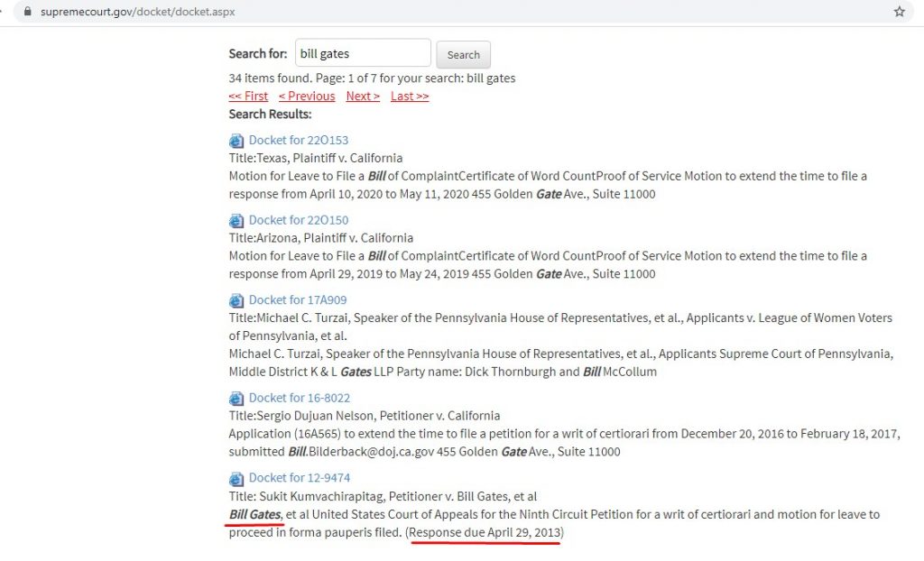This screenshot has height=561, width=924.
Task: Go to the Previous results page
Action: 307,96
